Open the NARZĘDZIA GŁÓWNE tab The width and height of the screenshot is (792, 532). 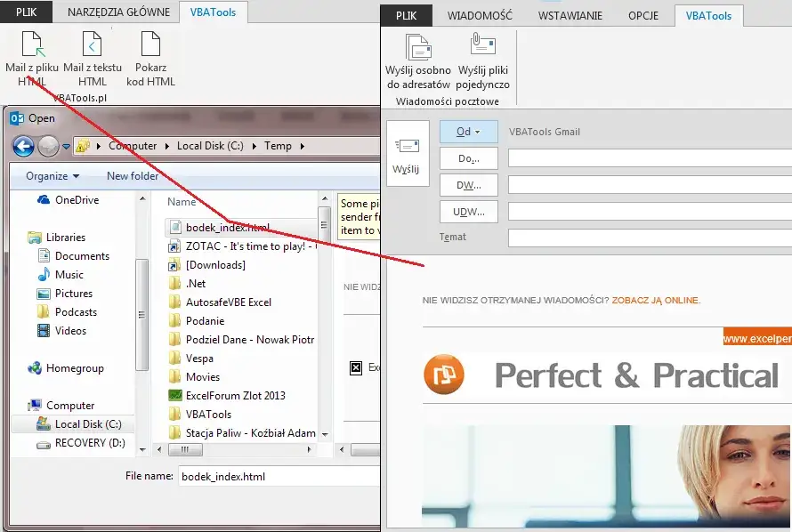coord(120,12)
